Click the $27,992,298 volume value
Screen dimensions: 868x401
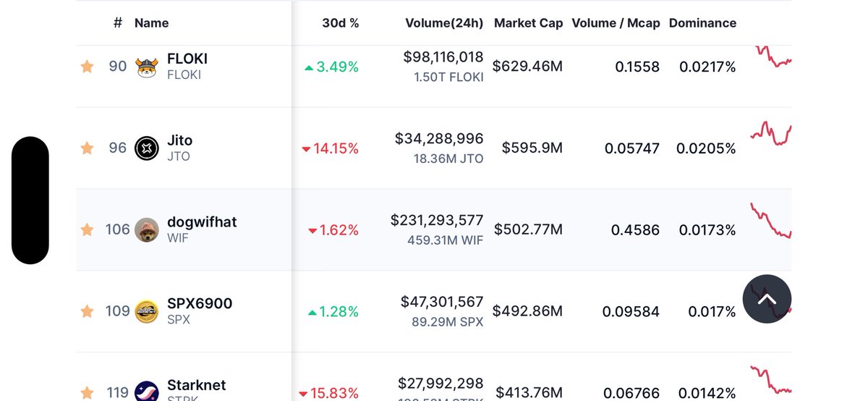pos(441,382)
